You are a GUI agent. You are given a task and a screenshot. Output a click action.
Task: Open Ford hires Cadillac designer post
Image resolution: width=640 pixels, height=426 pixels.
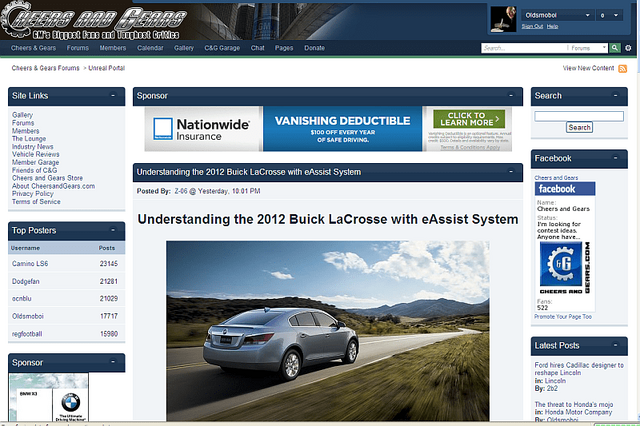coord(579,369)
